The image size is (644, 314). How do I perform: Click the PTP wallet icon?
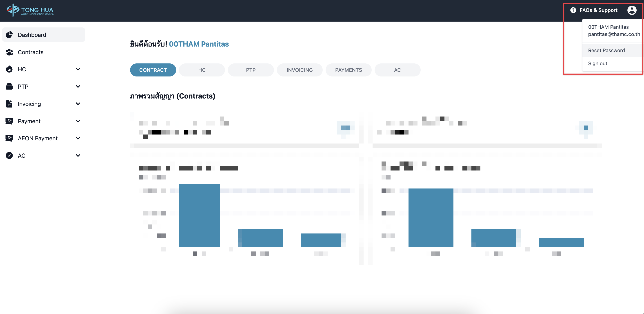[9, 87]
